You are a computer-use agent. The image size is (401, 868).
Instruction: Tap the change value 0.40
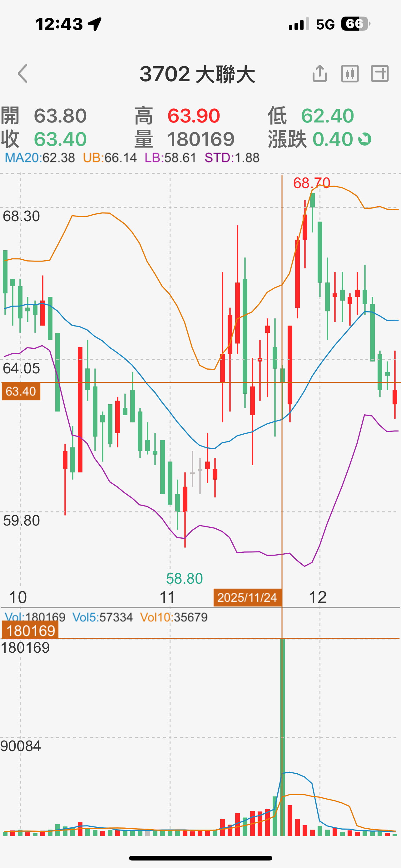pyautogui.click(x=333, y=139)
